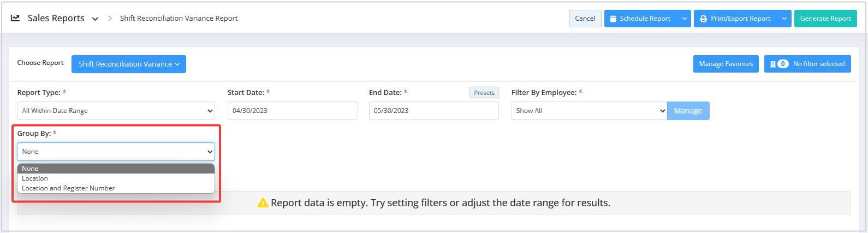Expand the Print/Export Report arrow dropdown

[784, 19]
